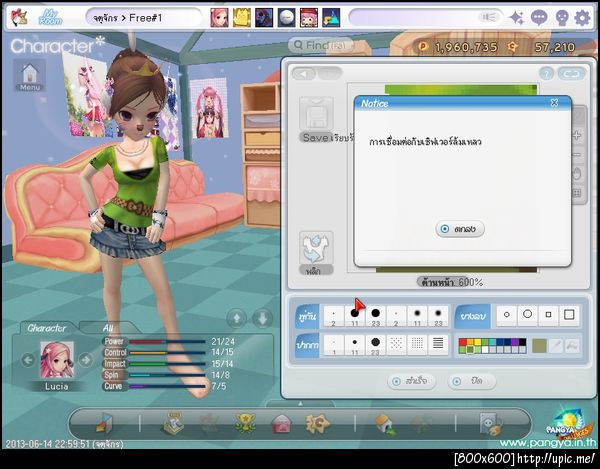600x469 pixels.
Task: Click the สำเร็จ finish button
Action: pos(411,381)
